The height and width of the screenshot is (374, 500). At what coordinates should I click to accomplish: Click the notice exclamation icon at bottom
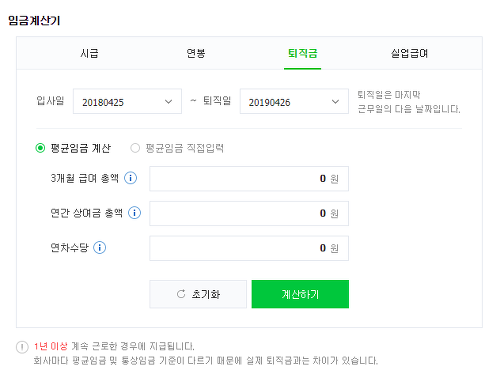pos(22,347)
